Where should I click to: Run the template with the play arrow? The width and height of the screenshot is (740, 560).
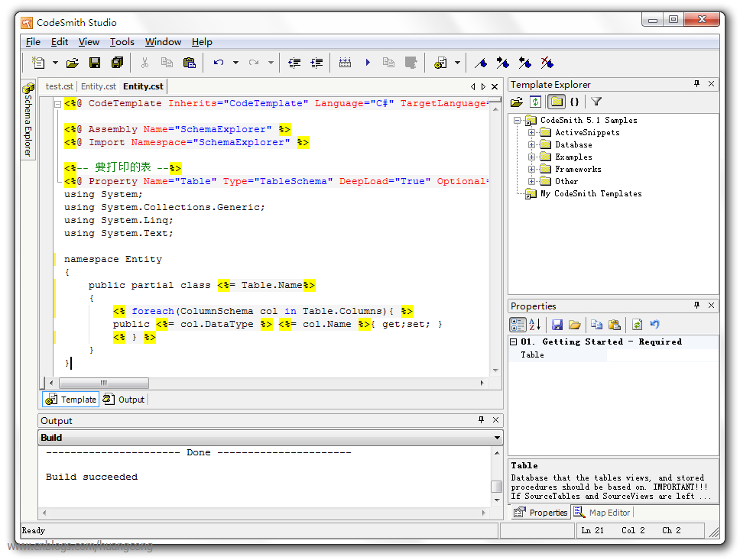tap(368, 63)
